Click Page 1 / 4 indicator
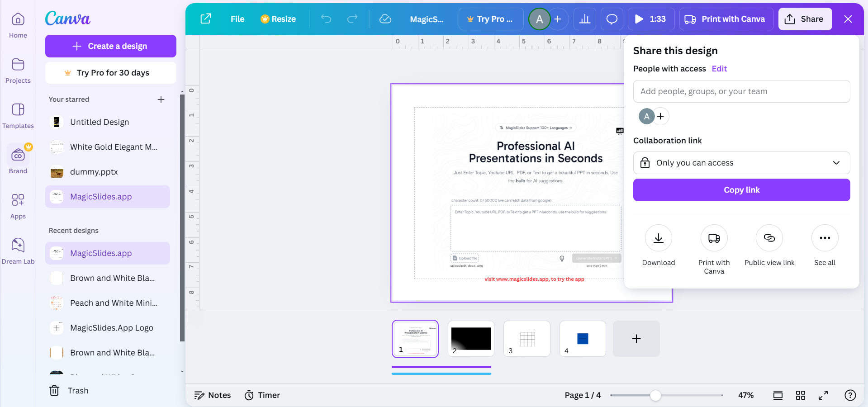868x407 pixels. (583, 395)
